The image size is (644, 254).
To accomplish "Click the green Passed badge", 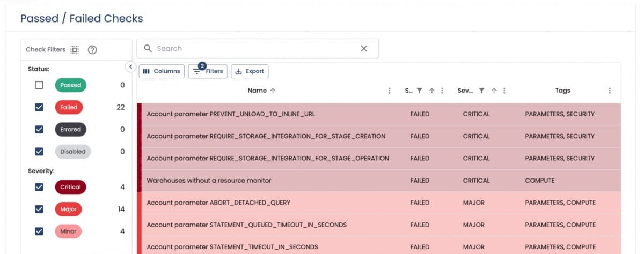I will tap(70, 85).
